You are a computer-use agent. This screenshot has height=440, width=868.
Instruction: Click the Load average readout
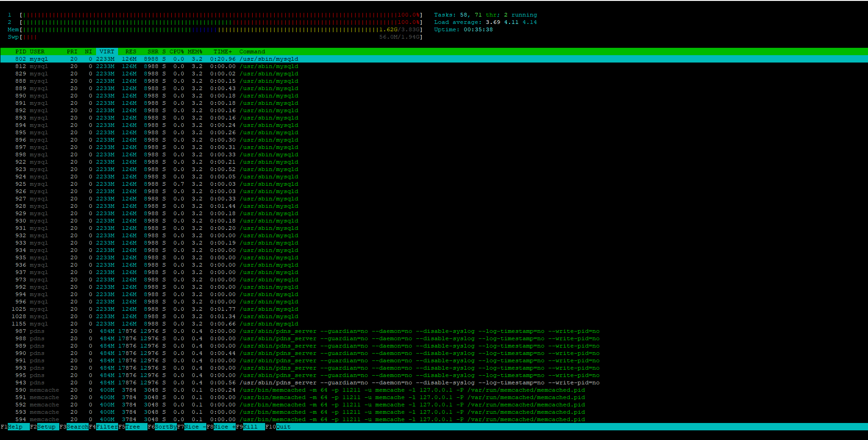tap(486, 22)
